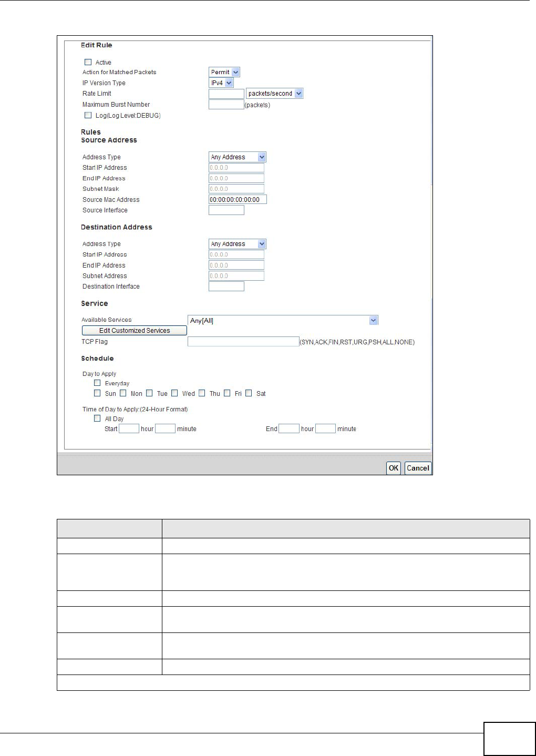The height and width of the screenshot is (756, 536).
Task: Check the Sun day checkbox
Action: (x=97, y=393)
